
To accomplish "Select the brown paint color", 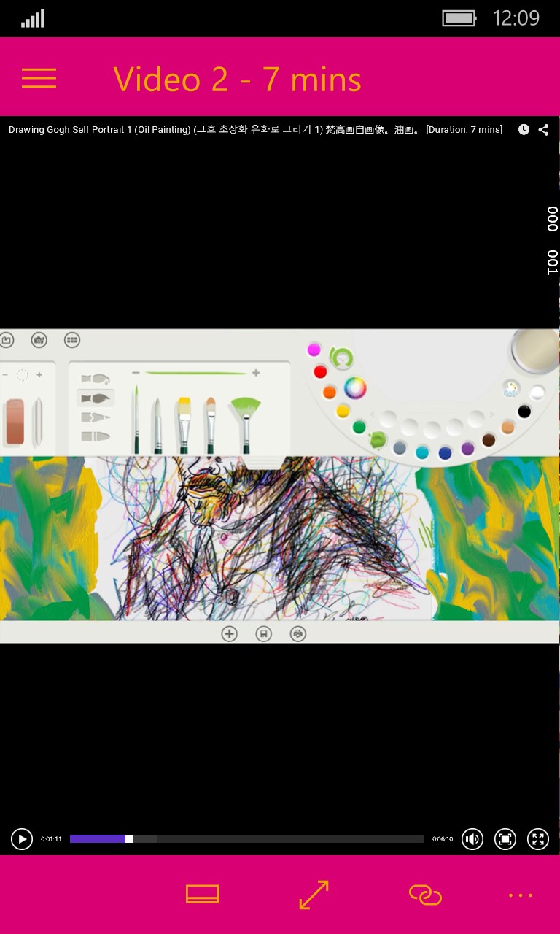I will click(489, 440).
